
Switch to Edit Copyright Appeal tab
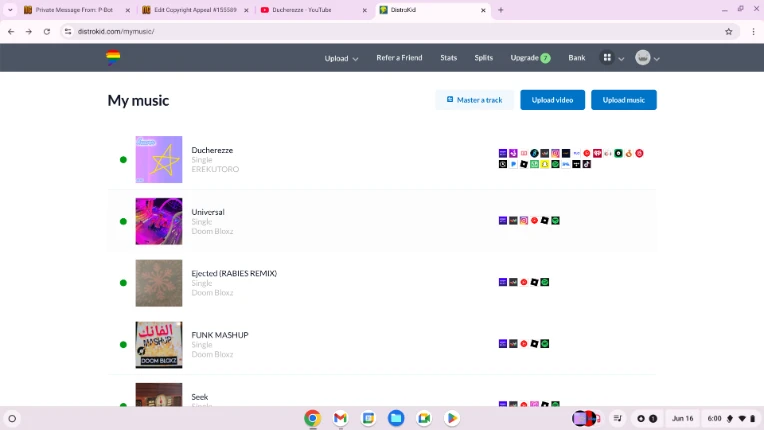(x=196, y=10)
